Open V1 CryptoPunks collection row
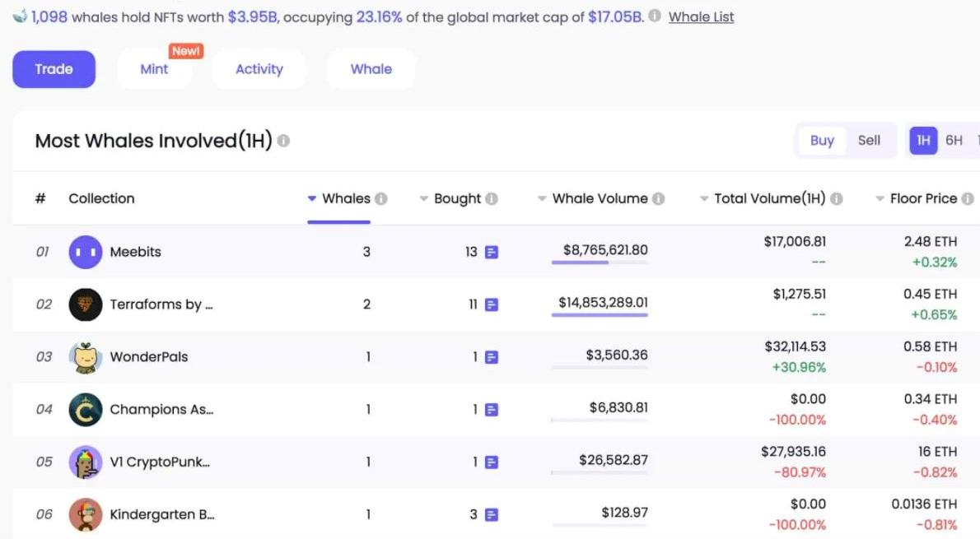Screen dimensions: 980x539 coord(160,462)
